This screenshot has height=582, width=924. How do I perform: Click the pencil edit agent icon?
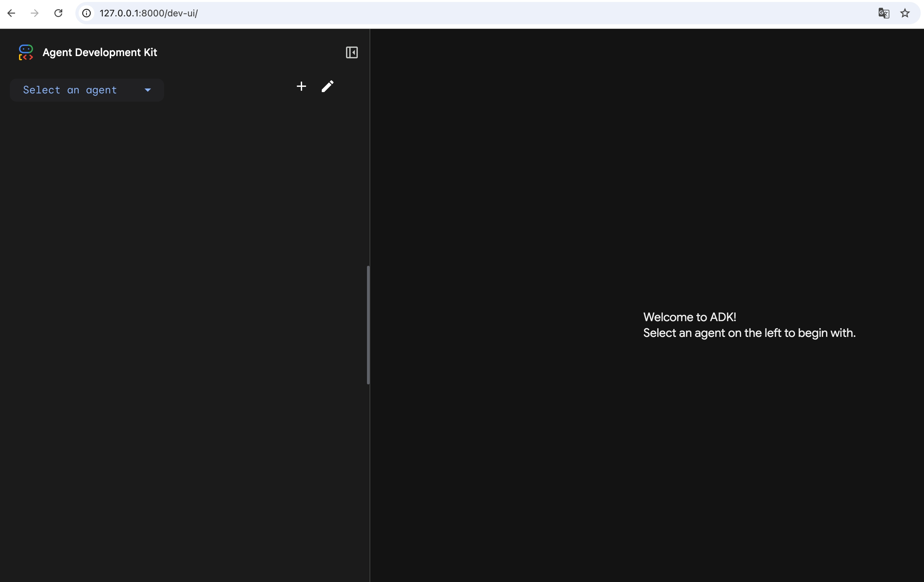pos(327,86)
